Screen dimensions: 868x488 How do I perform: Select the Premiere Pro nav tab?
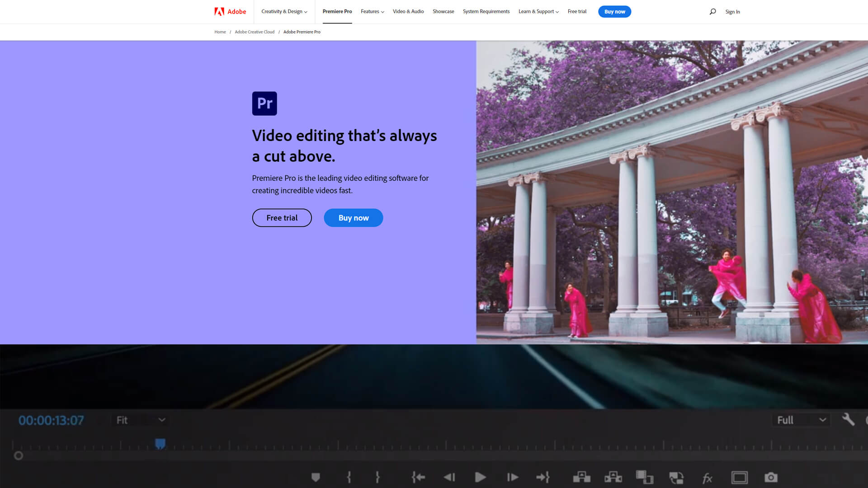pos(337,12)
